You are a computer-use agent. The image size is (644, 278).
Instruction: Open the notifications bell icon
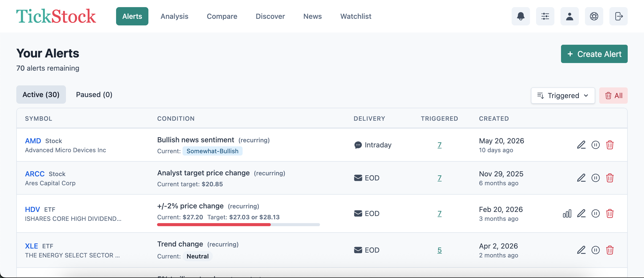521,16
